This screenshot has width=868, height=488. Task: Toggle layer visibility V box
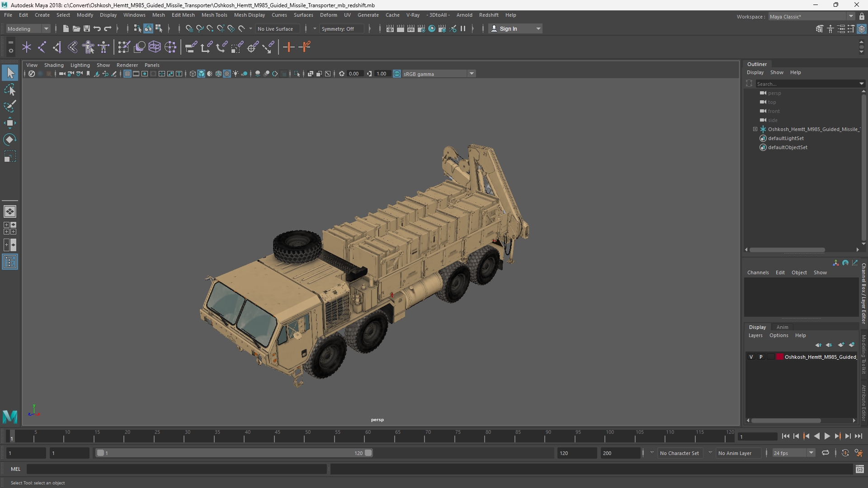pyautogui.click(x=751, y=357)
